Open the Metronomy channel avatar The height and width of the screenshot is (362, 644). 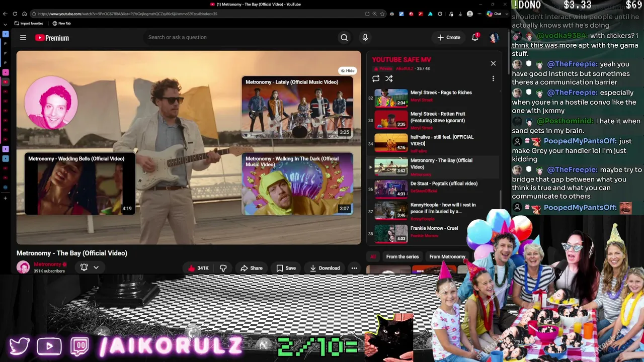pos(23,267)
